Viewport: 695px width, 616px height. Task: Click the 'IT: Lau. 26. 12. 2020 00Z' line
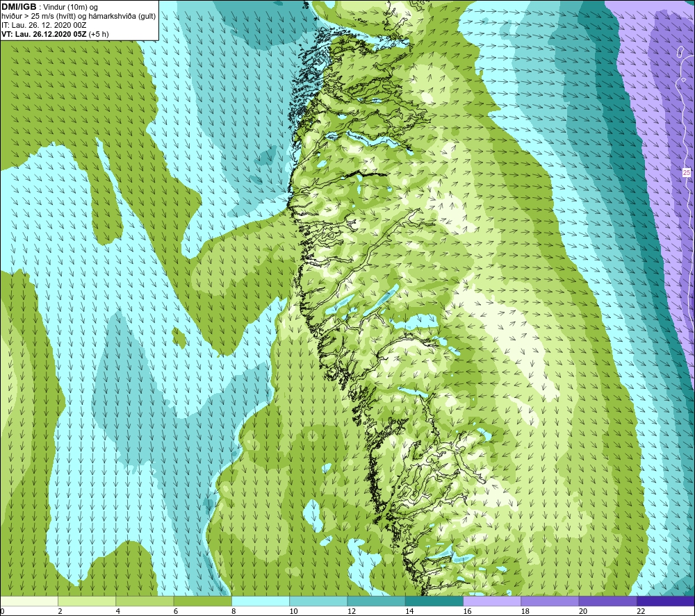44,25
